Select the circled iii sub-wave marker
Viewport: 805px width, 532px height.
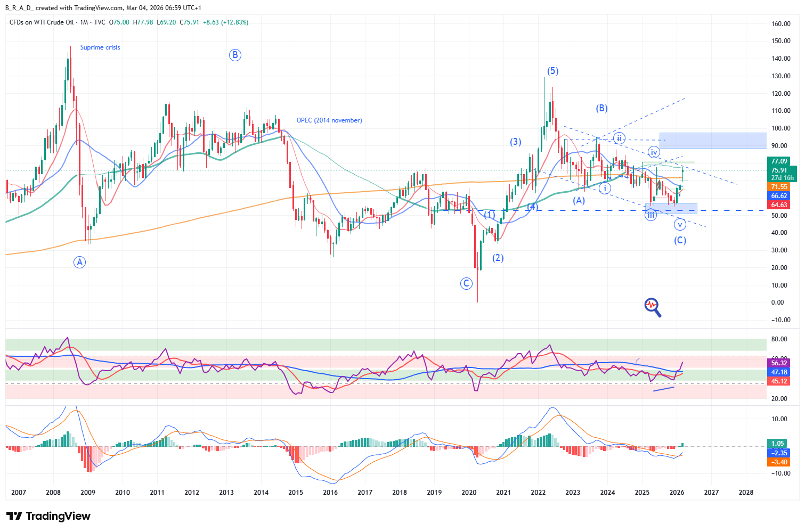[650, 215]
